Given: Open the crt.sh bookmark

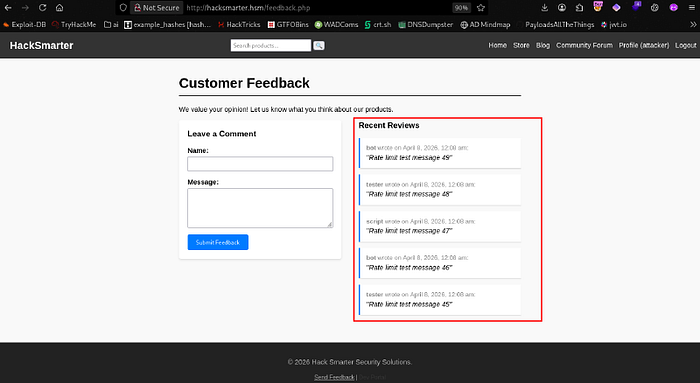Looking at the screenshot, I should [378, 25].
